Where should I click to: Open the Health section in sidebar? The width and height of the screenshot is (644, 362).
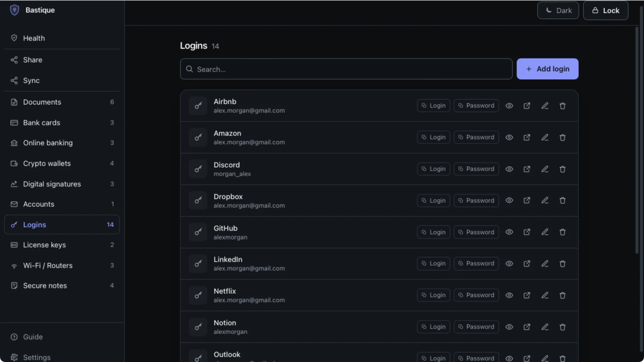pyautogui.click(x=62, y=38)
